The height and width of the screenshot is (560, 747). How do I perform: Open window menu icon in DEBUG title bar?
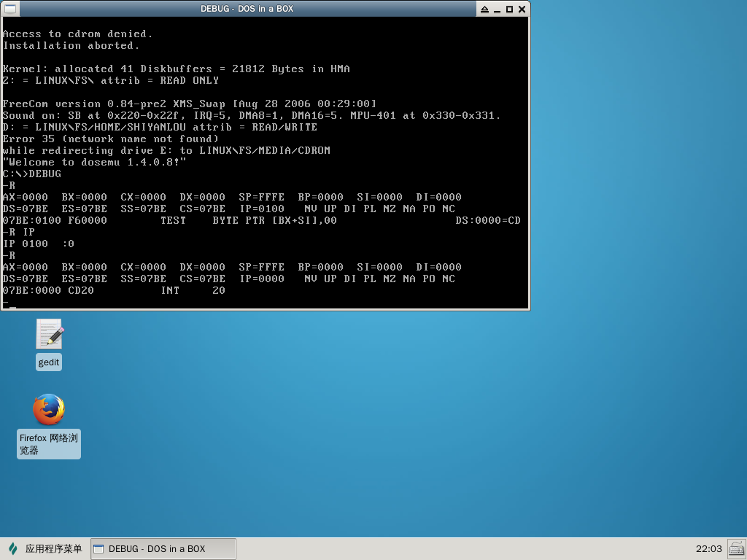9,9
